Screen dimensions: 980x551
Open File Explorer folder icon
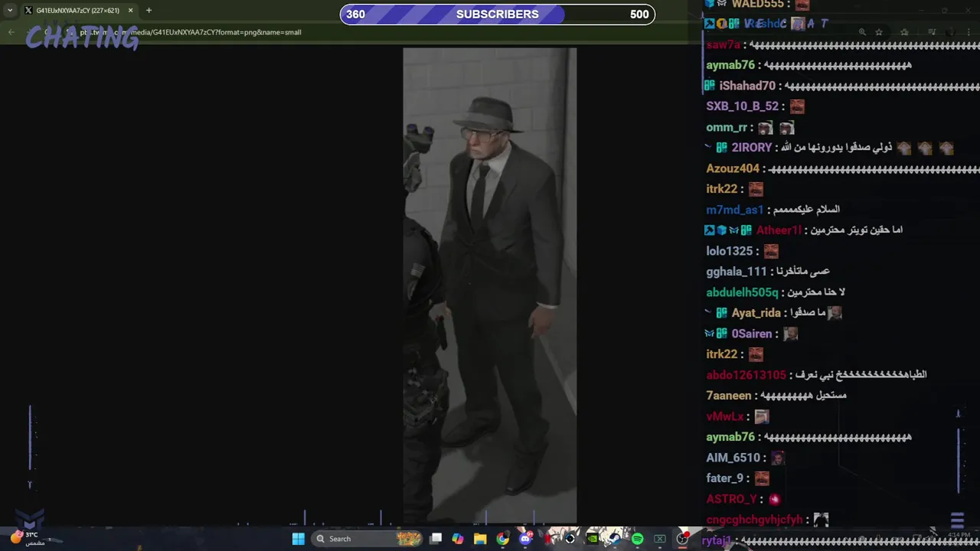[480, 539]
